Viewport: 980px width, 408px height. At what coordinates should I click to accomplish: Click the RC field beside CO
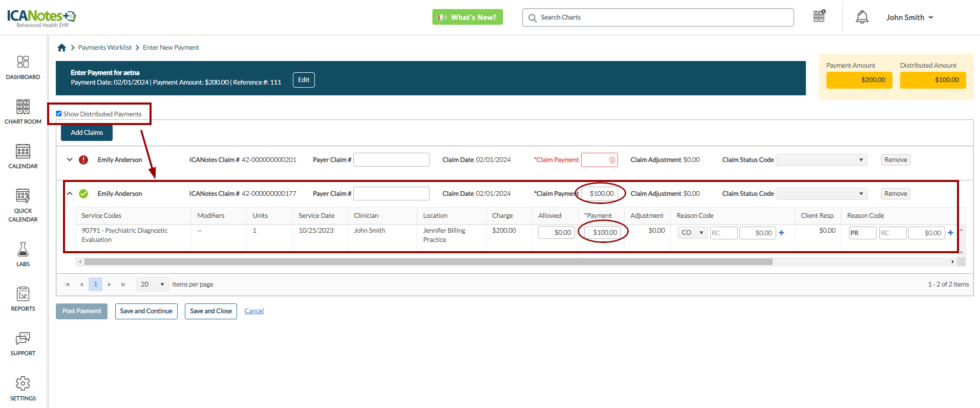[723, 233]
